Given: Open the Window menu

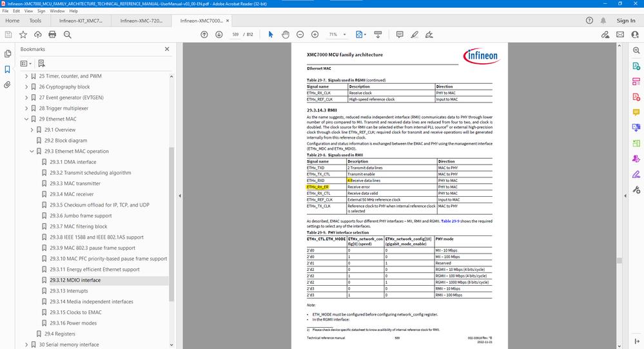Looking at the screenshot, I should pos(57,11).
